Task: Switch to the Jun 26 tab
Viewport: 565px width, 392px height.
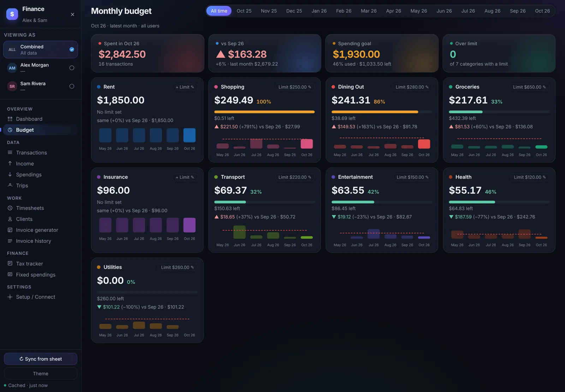Action: [444, 11]
